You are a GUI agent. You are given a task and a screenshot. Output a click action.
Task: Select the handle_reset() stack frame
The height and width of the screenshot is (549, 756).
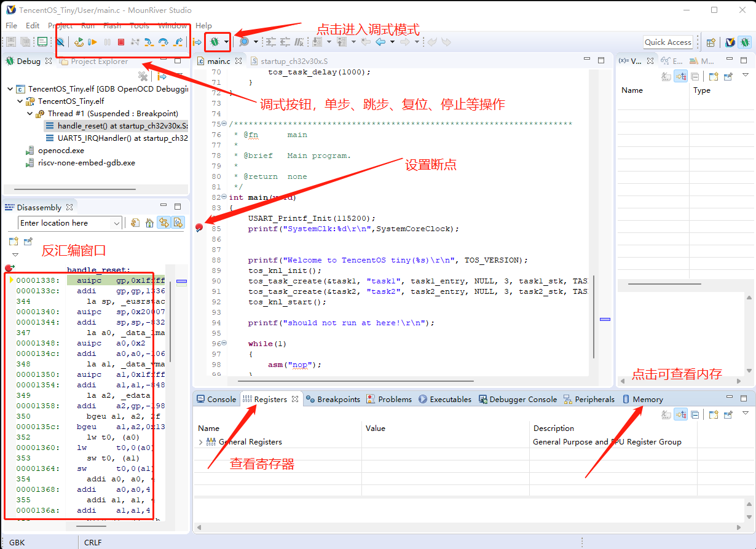pyautogui.click(x=117, y=125)
